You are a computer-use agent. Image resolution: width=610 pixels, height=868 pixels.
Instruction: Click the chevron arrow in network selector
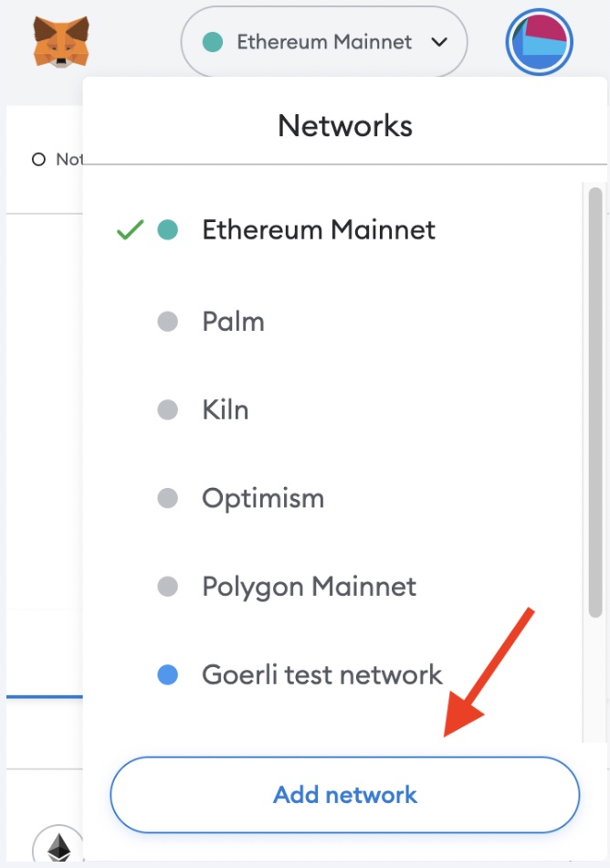[x=438, y=42]
